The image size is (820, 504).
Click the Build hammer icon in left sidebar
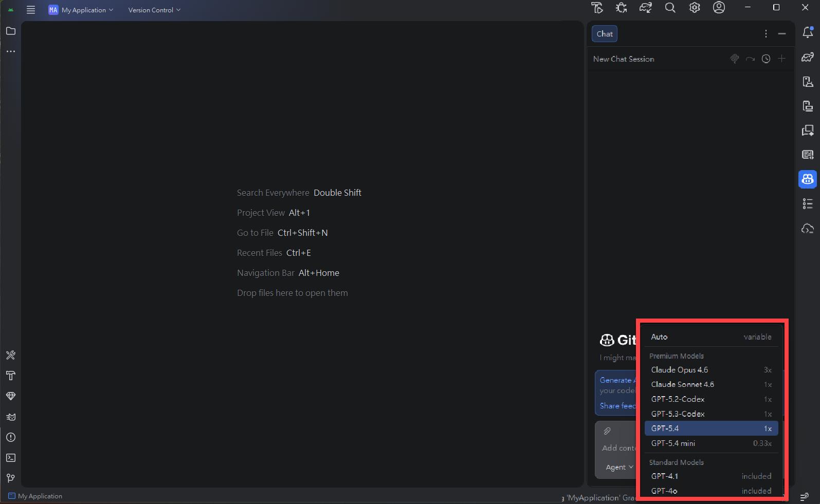coord(11,376)
